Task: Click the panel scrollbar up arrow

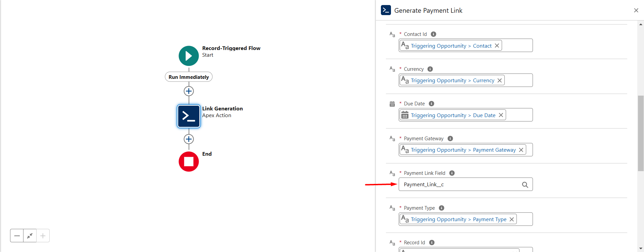Action: coord(641,24)
